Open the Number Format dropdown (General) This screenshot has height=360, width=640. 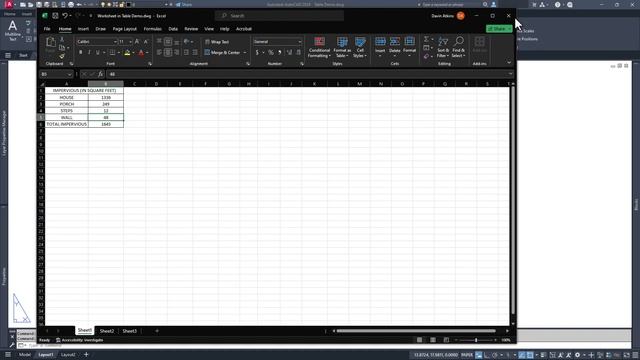point(300,42)
